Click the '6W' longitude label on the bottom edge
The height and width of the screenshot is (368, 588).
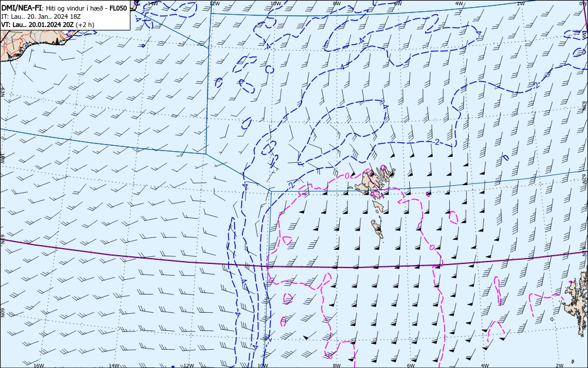[x=410, y=366]
